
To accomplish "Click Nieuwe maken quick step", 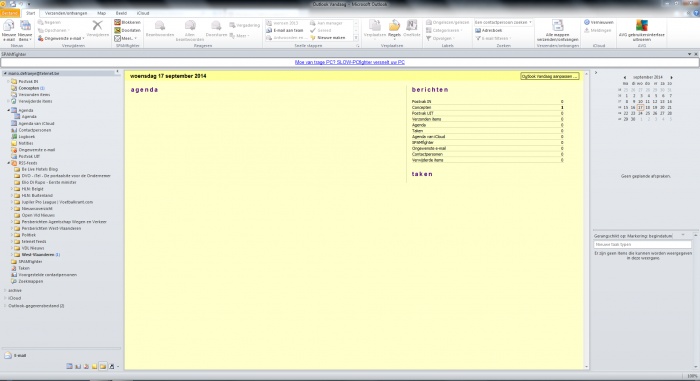I will 328,38.
